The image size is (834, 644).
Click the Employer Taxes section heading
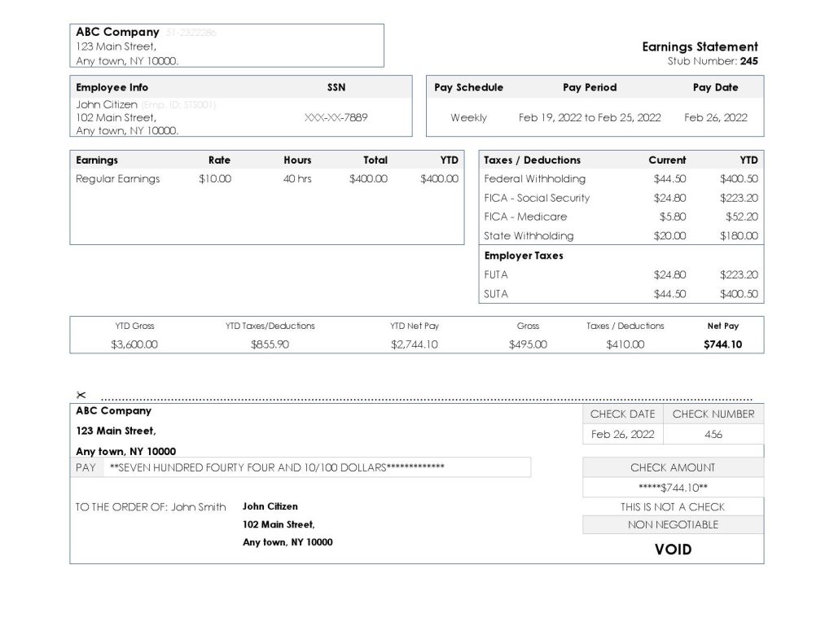524,256
